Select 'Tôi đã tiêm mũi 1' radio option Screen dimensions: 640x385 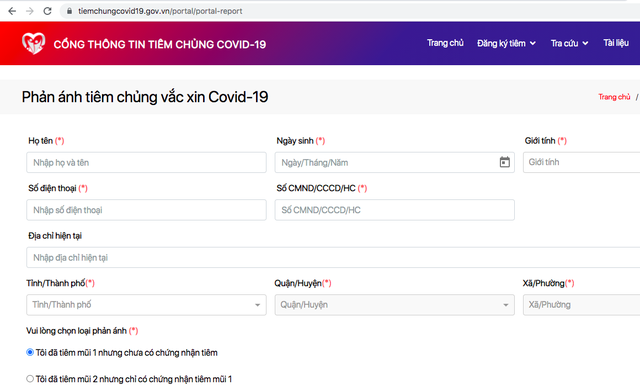click(30, 352)
